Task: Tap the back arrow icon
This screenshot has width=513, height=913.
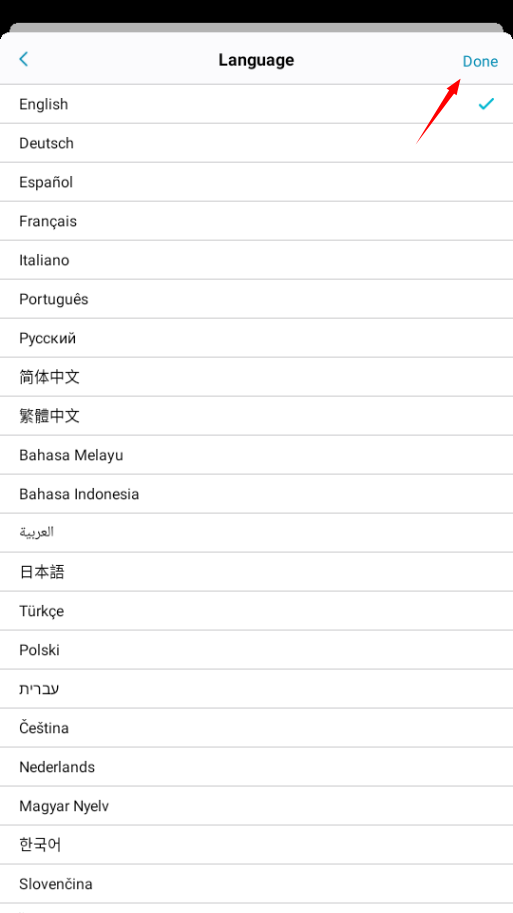Action: (x=23, y=59)
